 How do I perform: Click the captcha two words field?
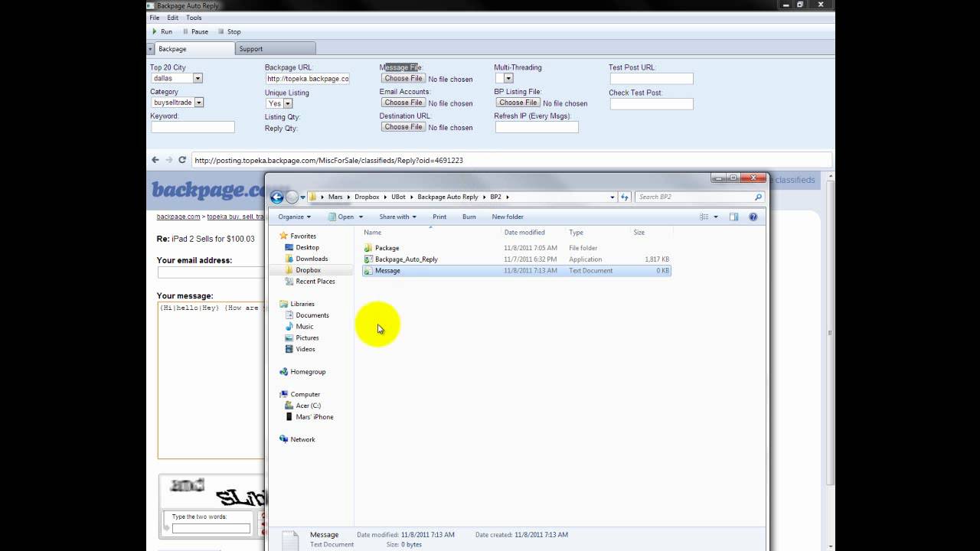(211, 528)
